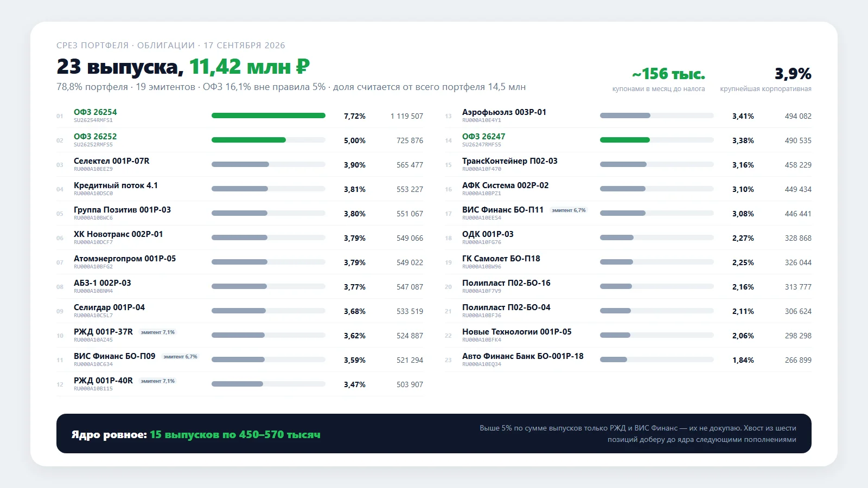This screenshot has height=488, width=868.
Task: Click the amount 490 535
Action: 798,140
